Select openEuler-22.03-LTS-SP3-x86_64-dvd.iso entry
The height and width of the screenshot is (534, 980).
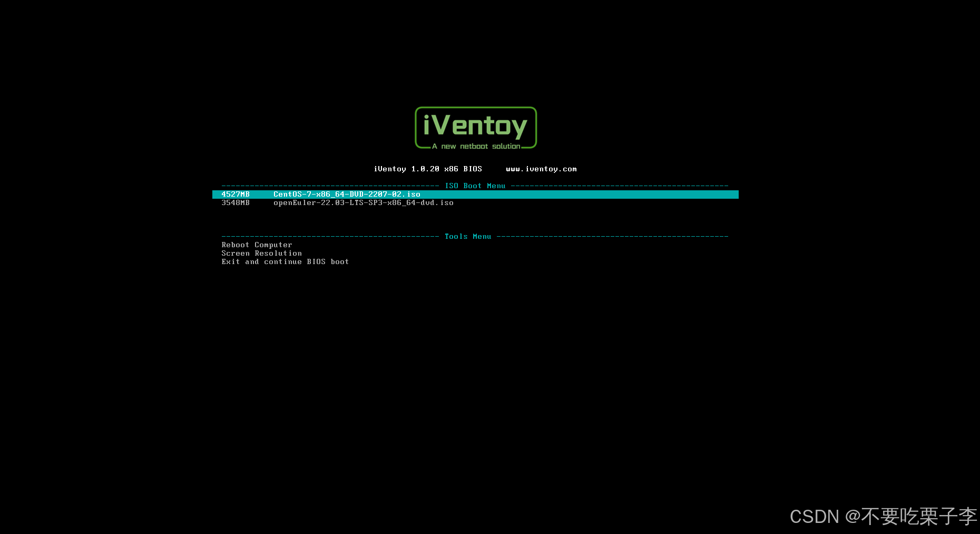coord(363,203)
